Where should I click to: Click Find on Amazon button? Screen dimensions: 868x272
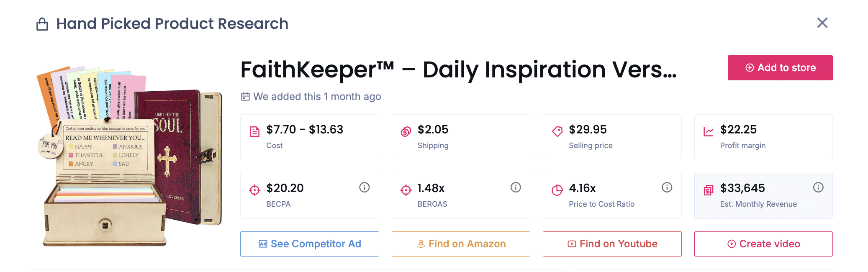461,244
